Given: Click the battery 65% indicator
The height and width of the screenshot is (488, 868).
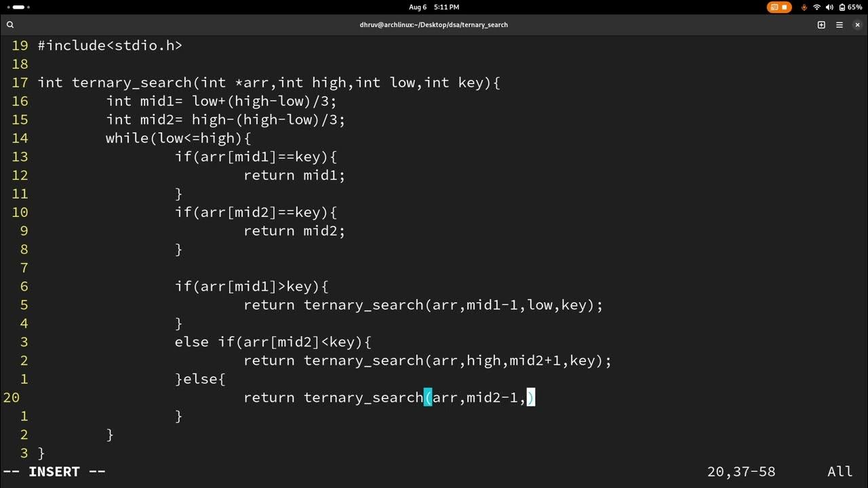Looking at the screenshot, I should tap(850, 7).
